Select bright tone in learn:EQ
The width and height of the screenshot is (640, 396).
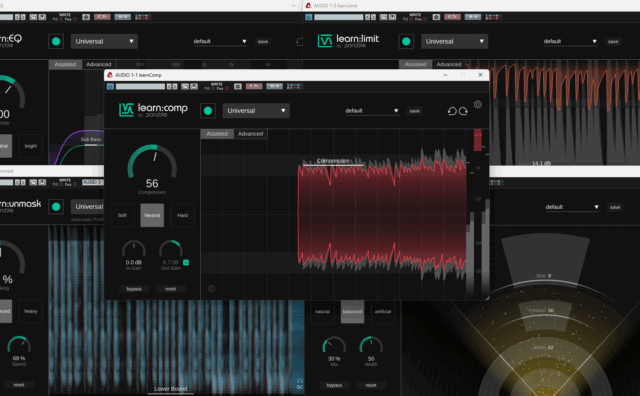click(x=31, y=146)
